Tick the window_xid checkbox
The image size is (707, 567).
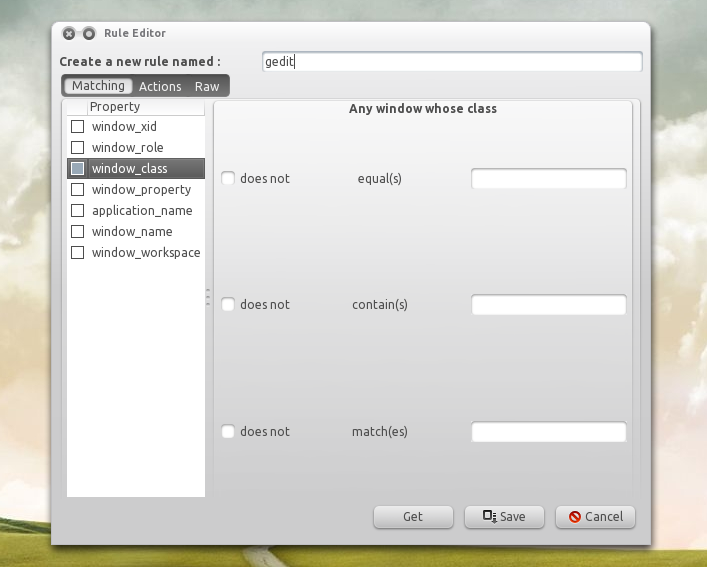click(x=78, y=127)
